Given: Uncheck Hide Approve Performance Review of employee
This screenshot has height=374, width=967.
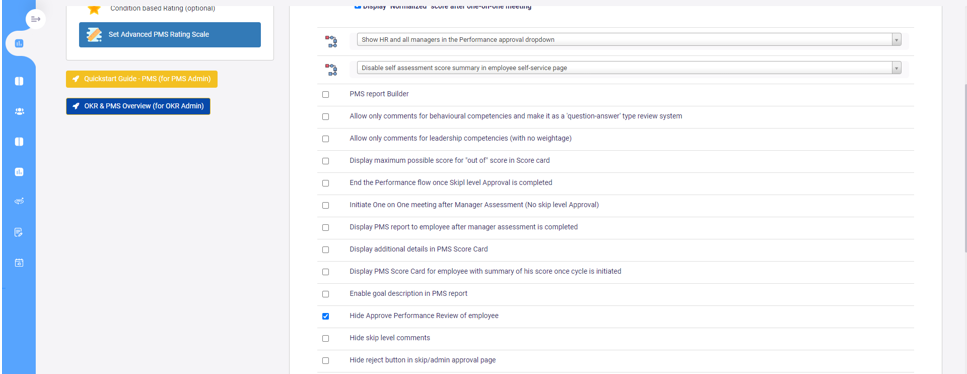Looking at the screenshot, I should (x=326, y=316).
